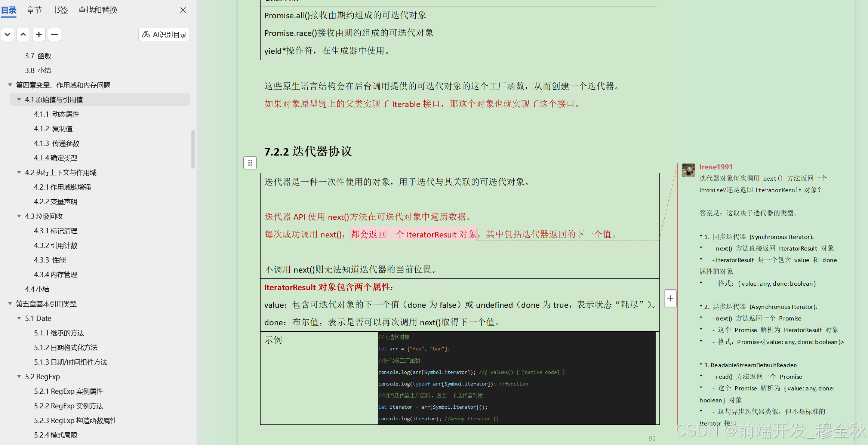Close the navigation pane with X
Screen dimensions: 868x445
tap(183, 10)
